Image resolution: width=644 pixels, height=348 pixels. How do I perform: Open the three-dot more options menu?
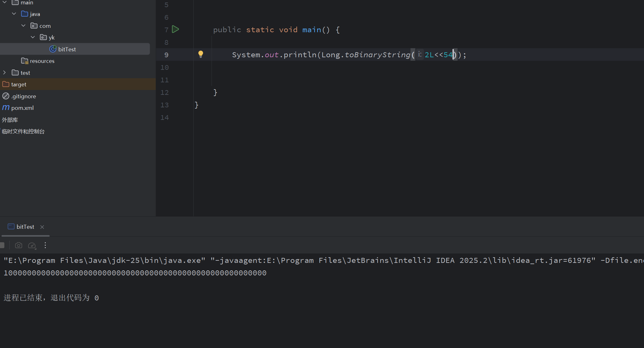[x=45, y=245]
